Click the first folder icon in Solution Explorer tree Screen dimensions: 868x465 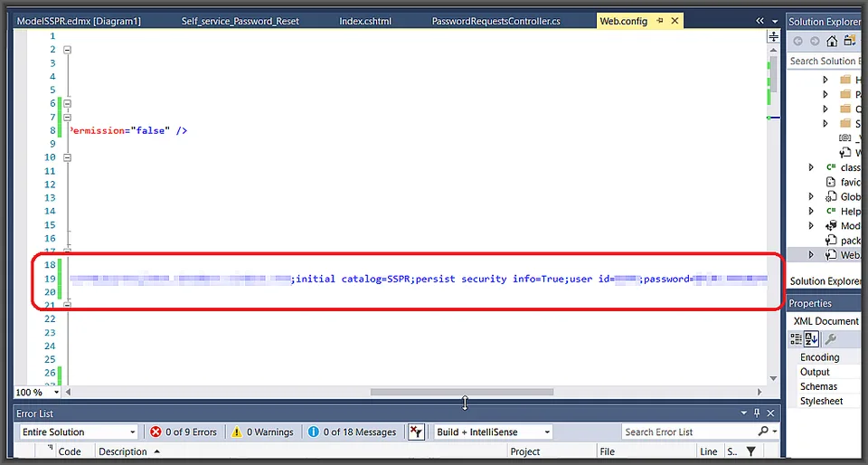844,80
